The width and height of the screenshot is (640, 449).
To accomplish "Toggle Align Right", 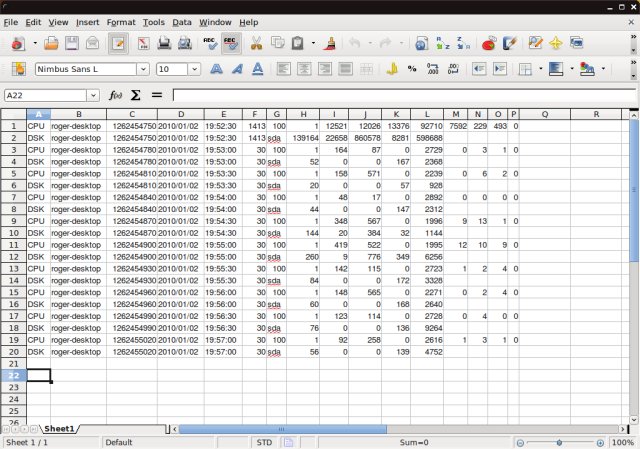I will (x=325, y=69).
